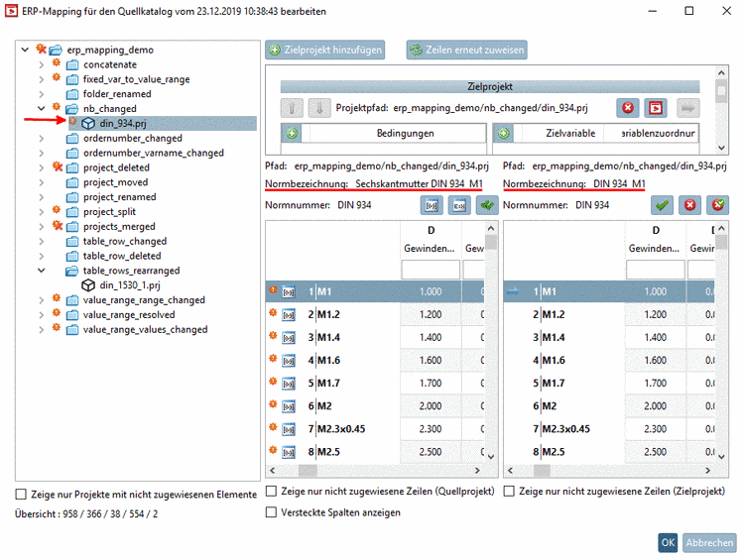Click mapping icon in source row M1.2
The image size is (744, 560).
289,315
